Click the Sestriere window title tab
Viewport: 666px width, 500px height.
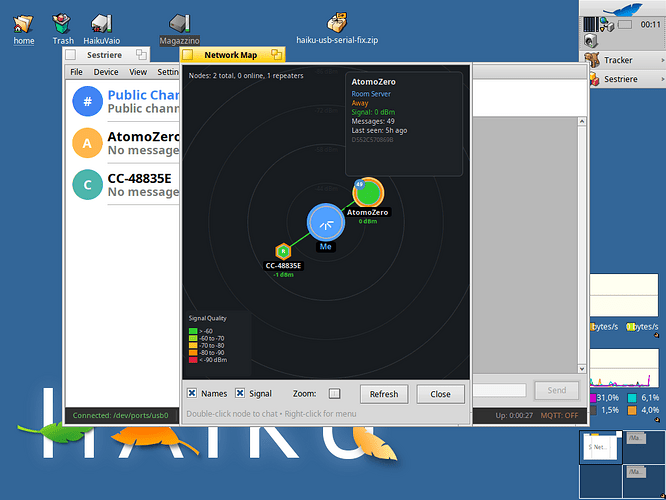coord(104,55)
